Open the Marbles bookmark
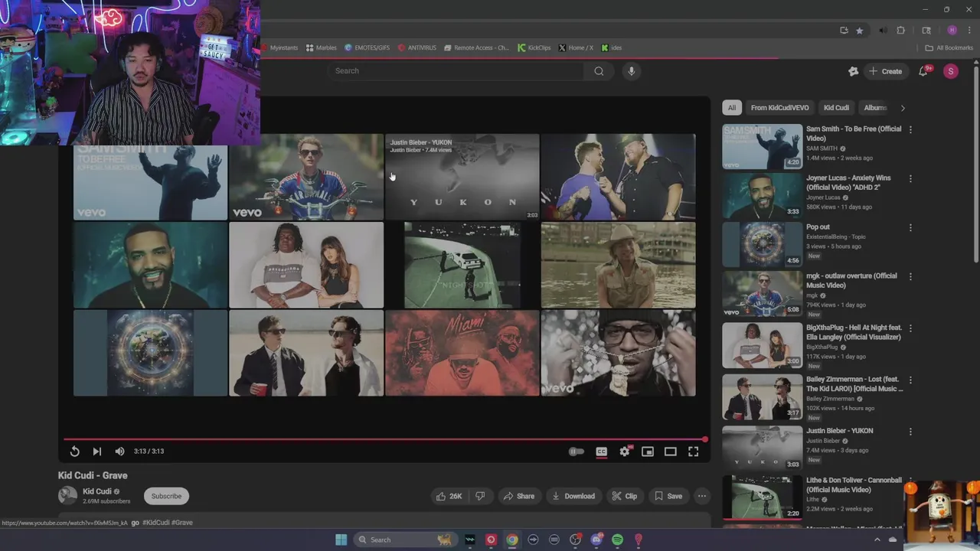 pyautogui.click(x=321, y=47)
